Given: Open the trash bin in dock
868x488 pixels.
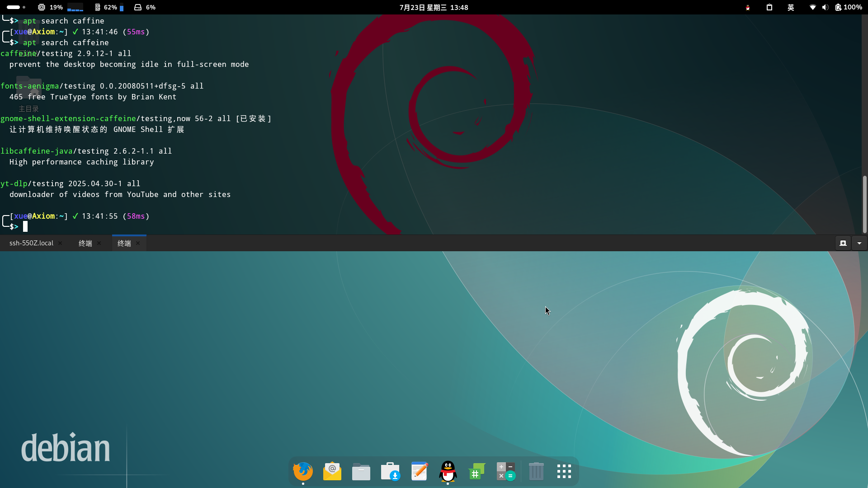Looking at the screenshot, I should pyautogui.click(x=536, y=472).
